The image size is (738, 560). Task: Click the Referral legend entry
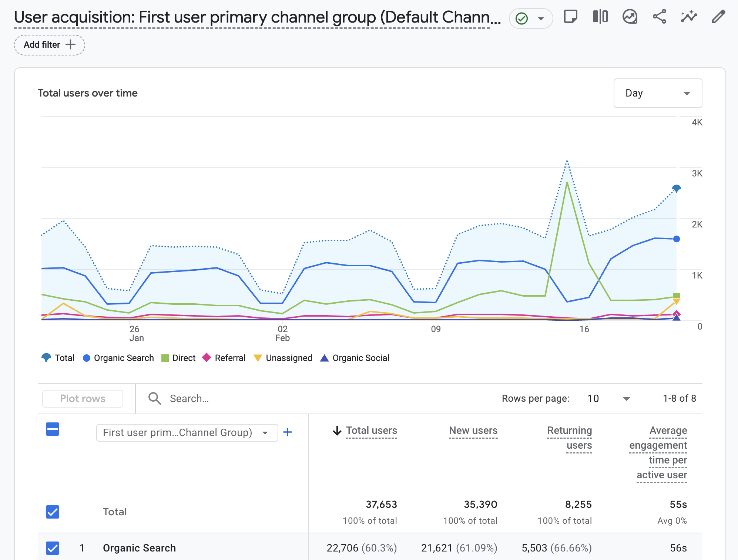(x=224, y=358)
